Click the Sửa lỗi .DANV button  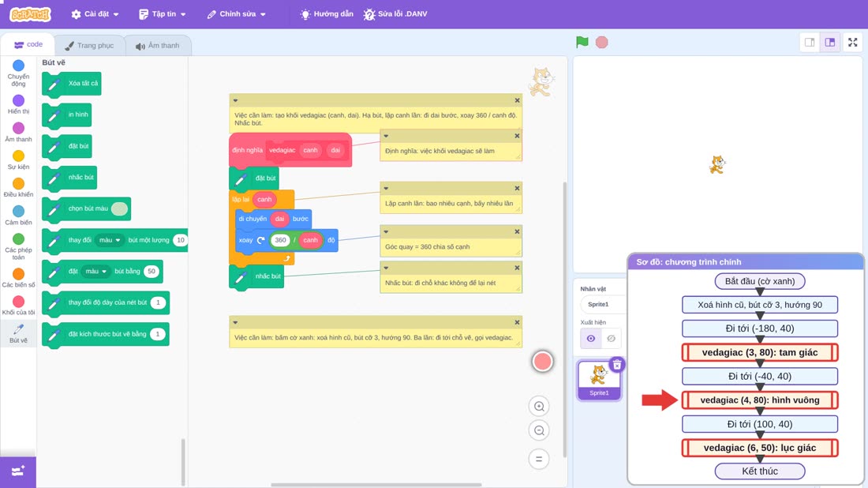(395, 14)
